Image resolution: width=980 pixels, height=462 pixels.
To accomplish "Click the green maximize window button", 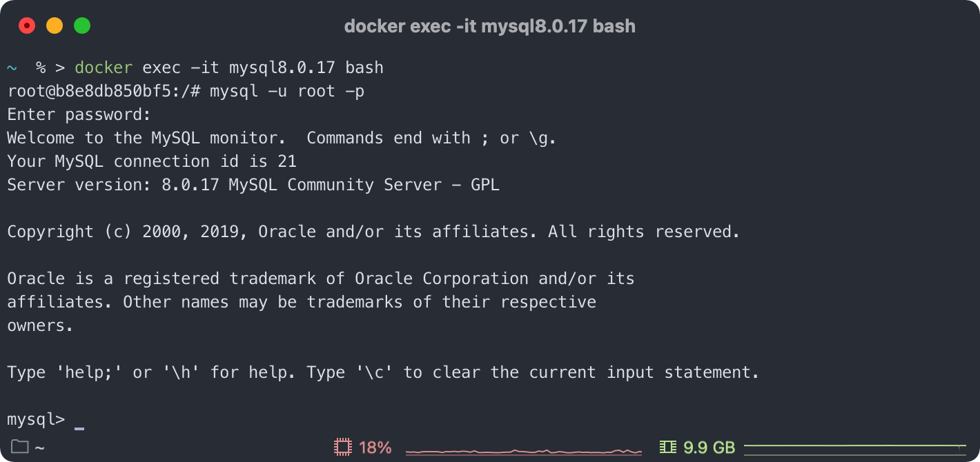I will pyautogui.click(x=82, y=26).
